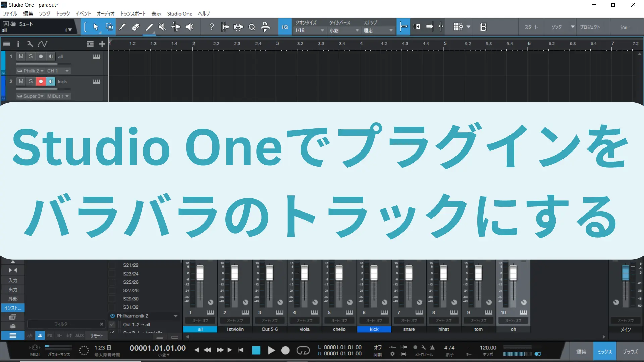
Task: Disable record arm on kick track
Action: 41,81
